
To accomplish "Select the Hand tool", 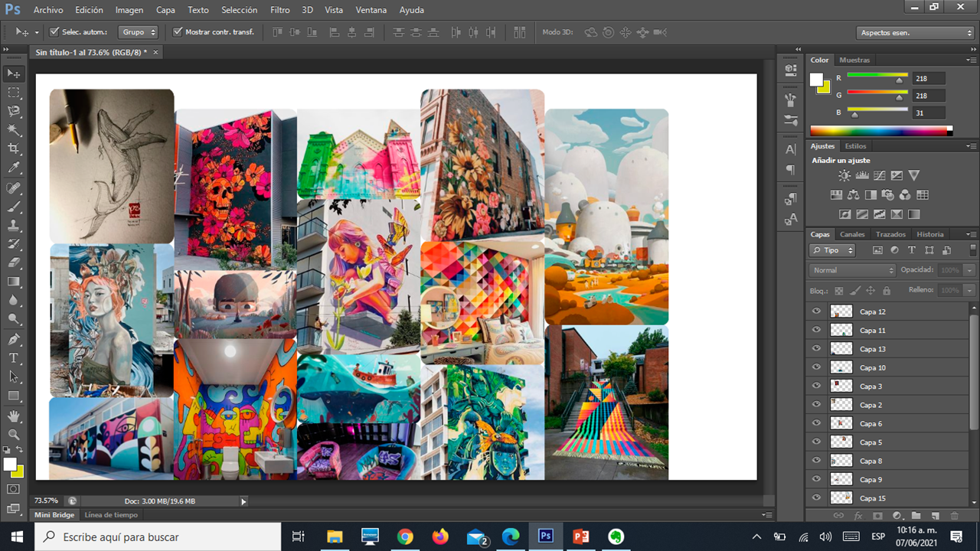I will coord(14,416).
